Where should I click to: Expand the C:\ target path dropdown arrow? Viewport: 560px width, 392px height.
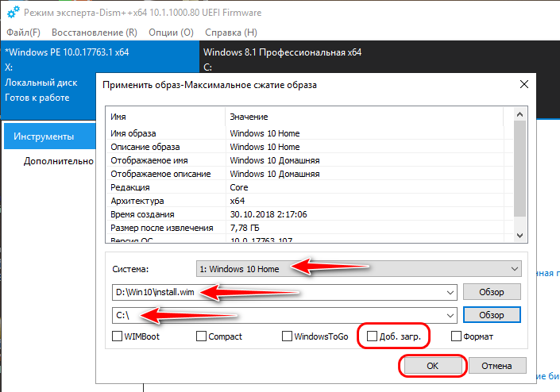tap(450, 316)
